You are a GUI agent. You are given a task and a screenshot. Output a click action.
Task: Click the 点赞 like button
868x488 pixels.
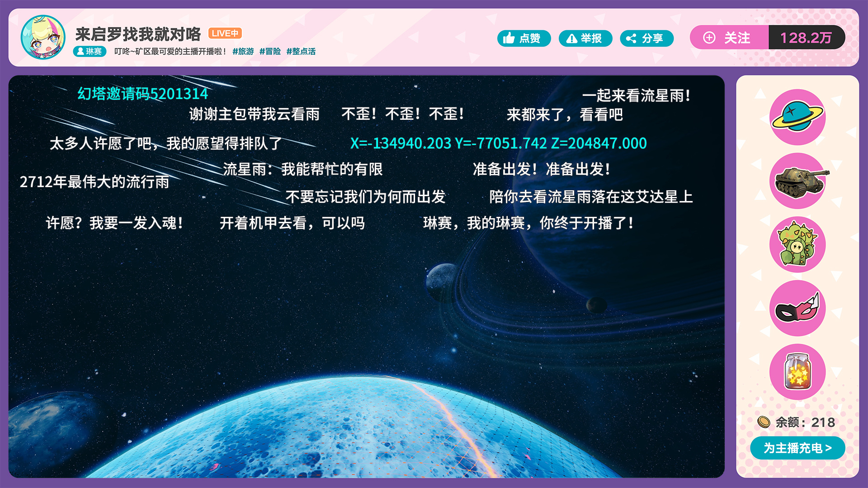[x=524, y=38]
